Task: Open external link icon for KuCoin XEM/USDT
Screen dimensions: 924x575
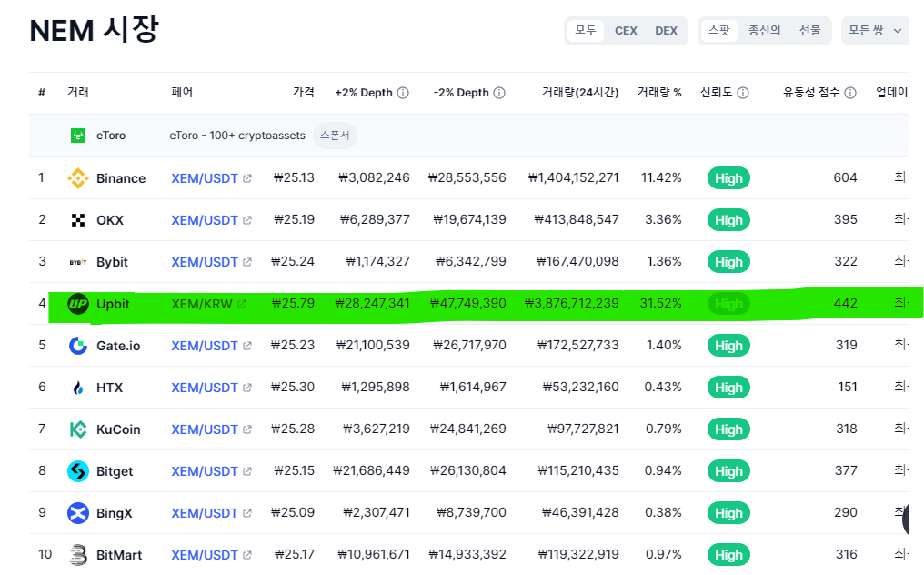Action: point(247,429)
